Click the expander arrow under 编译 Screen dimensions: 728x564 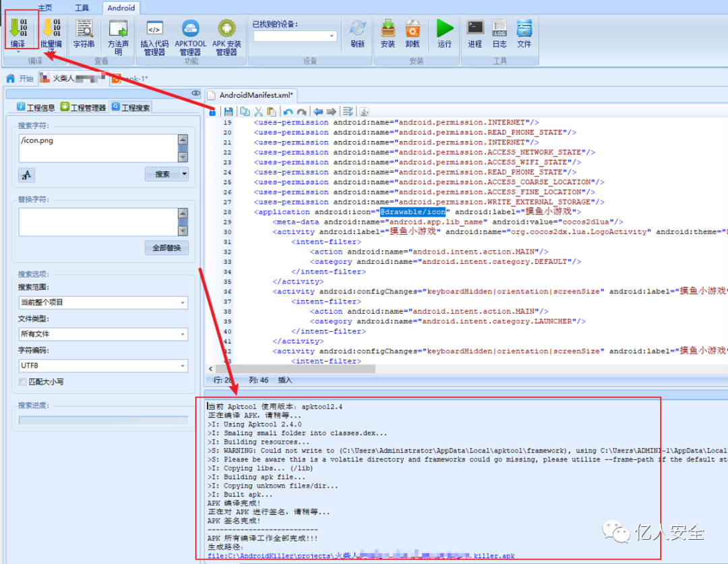[x=18, y=52]
